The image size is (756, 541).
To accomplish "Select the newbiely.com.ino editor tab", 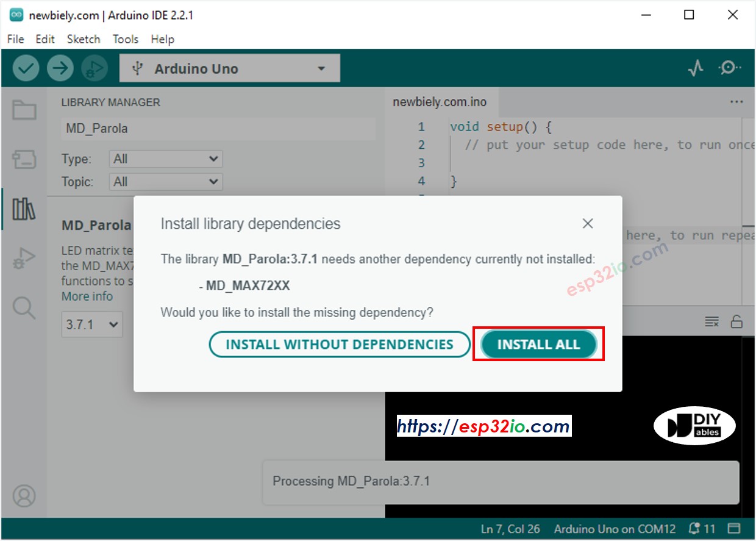I will (440, 102).
